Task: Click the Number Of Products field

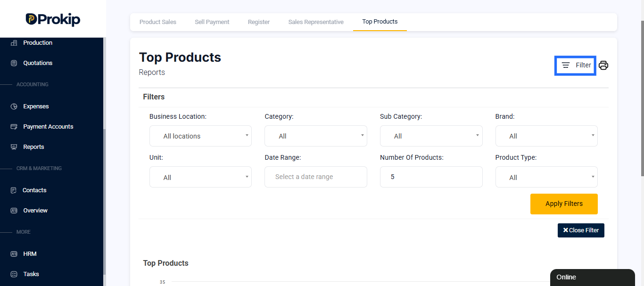Action: pyautogui.click(x=431, y=177)
